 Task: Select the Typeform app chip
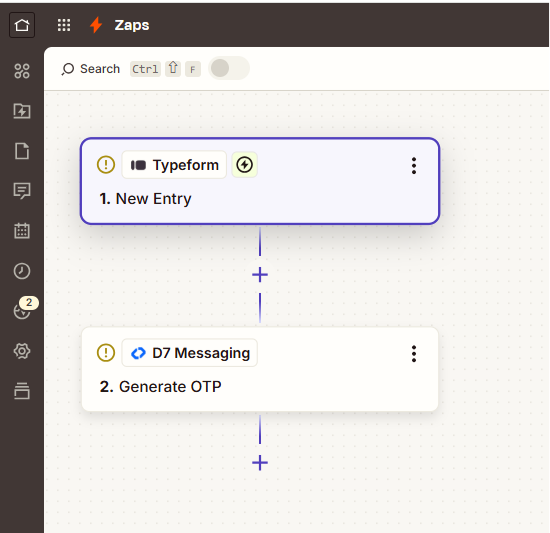(174, 165)
